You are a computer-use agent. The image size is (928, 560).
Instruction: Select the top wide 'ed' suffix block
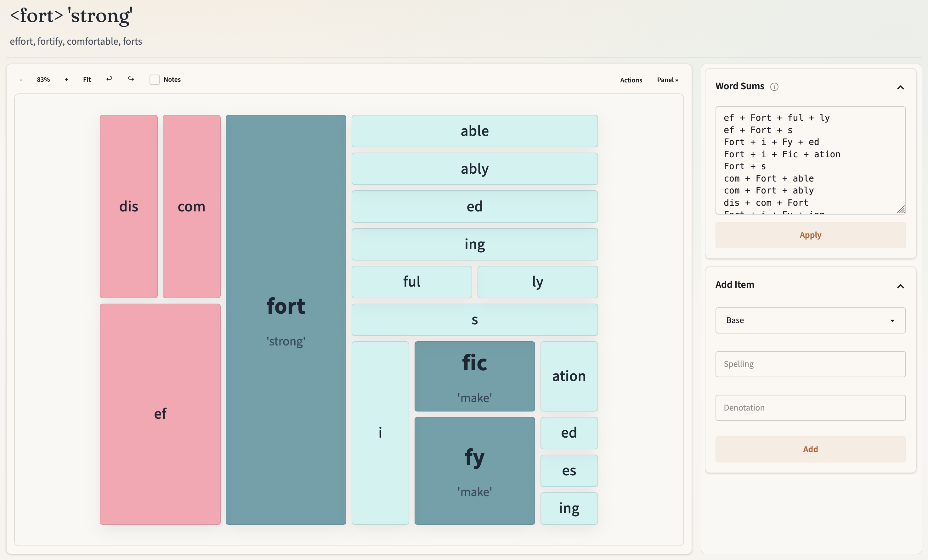475,206
